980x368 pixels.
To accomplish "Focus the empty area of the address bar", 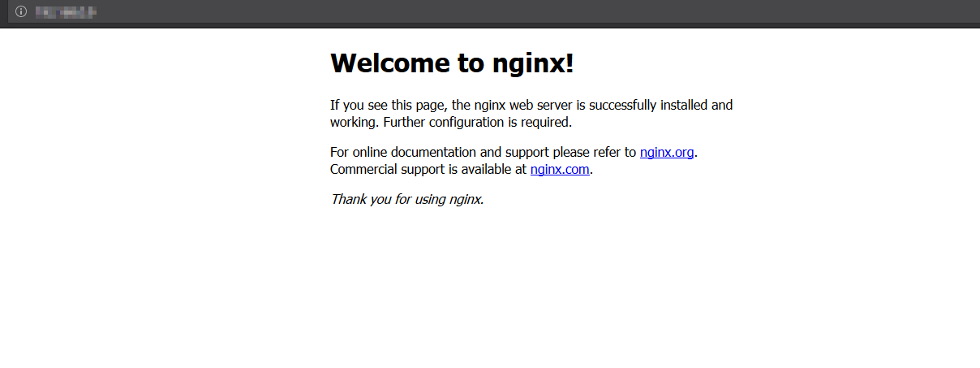I will (x=535, y=11).
